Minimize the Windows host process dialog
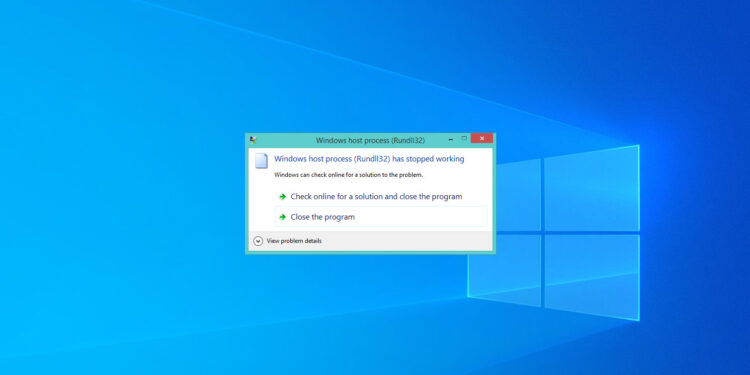Image resolution: width=750 pixels, height=375 pixels. click(x=451, y=139)
